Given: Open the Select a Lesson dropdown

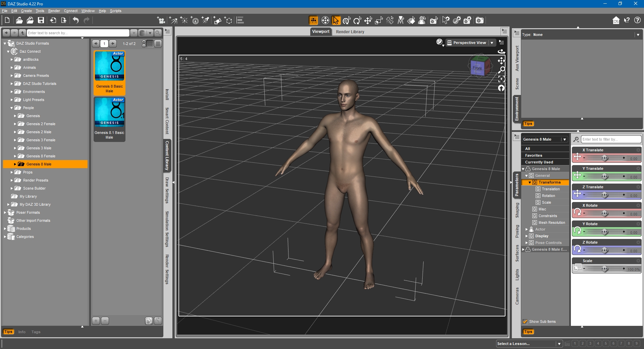Looking at the screenshot, I should point(559,344).
